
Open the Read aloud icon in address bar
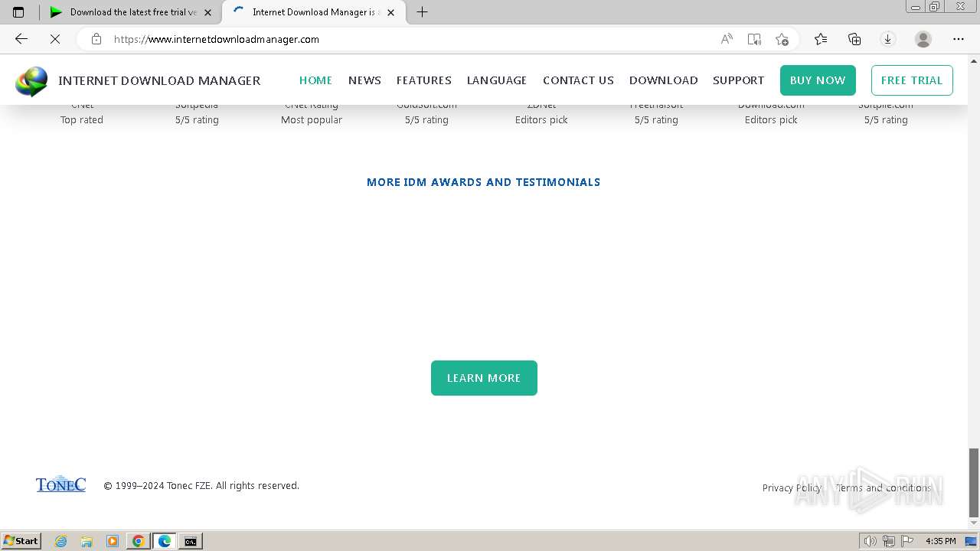pyautogui.click(x=727, y=39)
